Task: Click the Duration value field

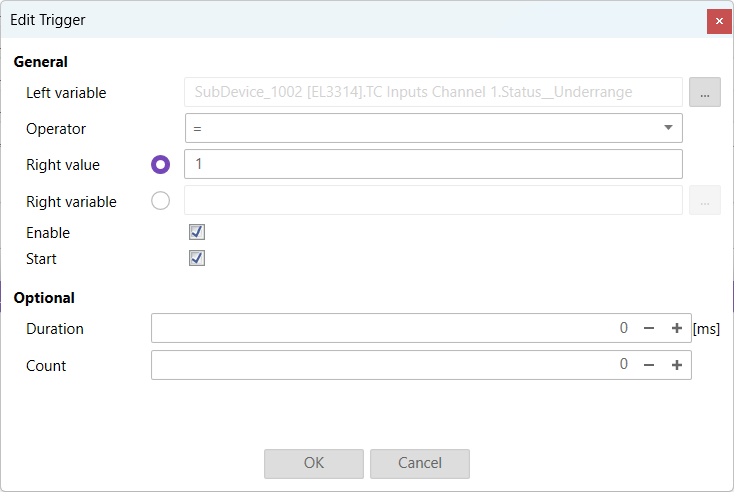Action: [x=390, y=328]
